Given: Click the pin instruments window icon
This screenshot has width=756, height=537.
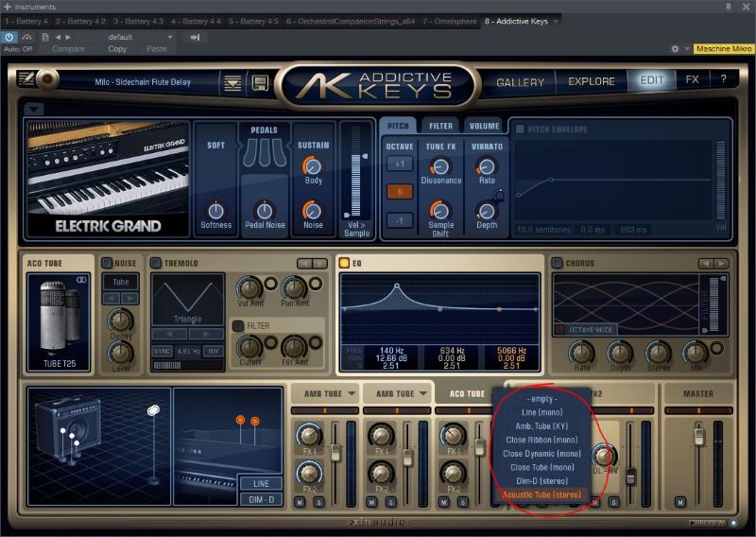Looking at the screenshot, I should click(729, 7).
